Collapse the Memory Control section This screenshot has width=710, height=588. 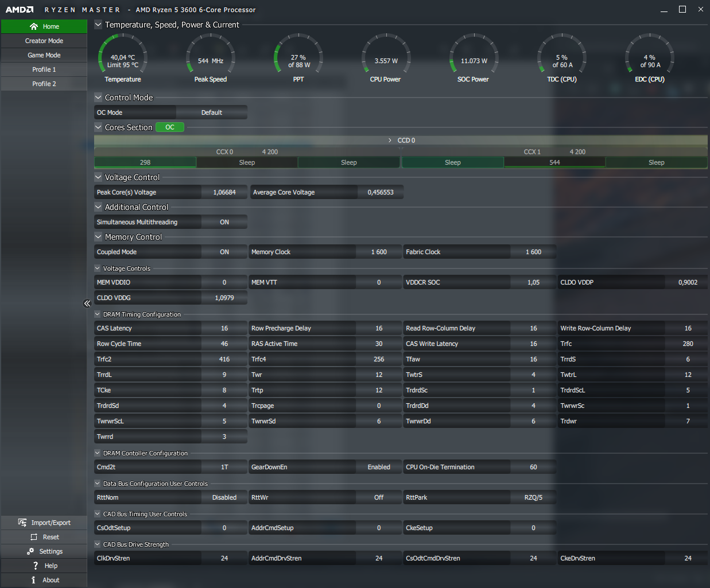click(x=98, y=237)
